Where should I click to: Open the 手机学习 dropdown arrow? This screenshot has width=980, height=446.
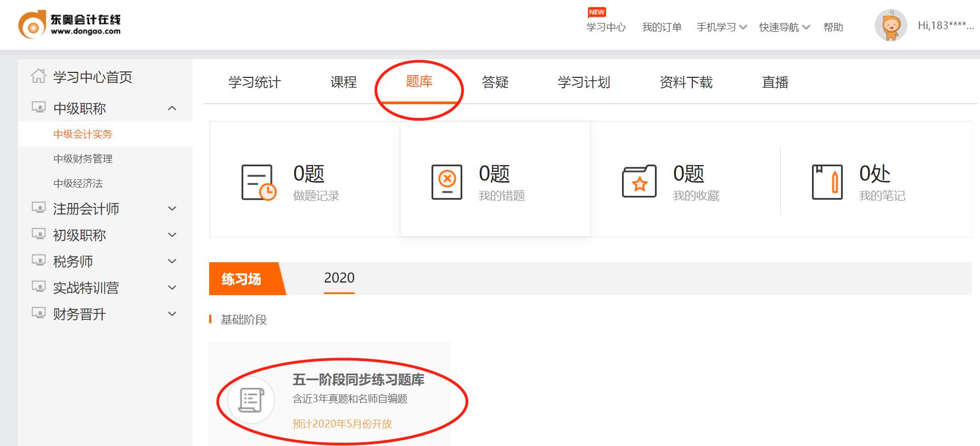pos(743,27)
